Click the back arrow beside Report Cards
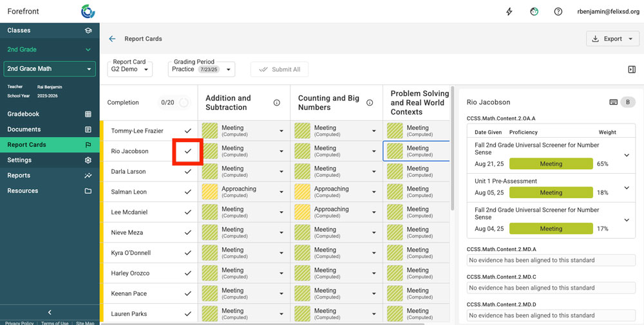Viewport: 644px width, 325px height. (x=112, y=39)
